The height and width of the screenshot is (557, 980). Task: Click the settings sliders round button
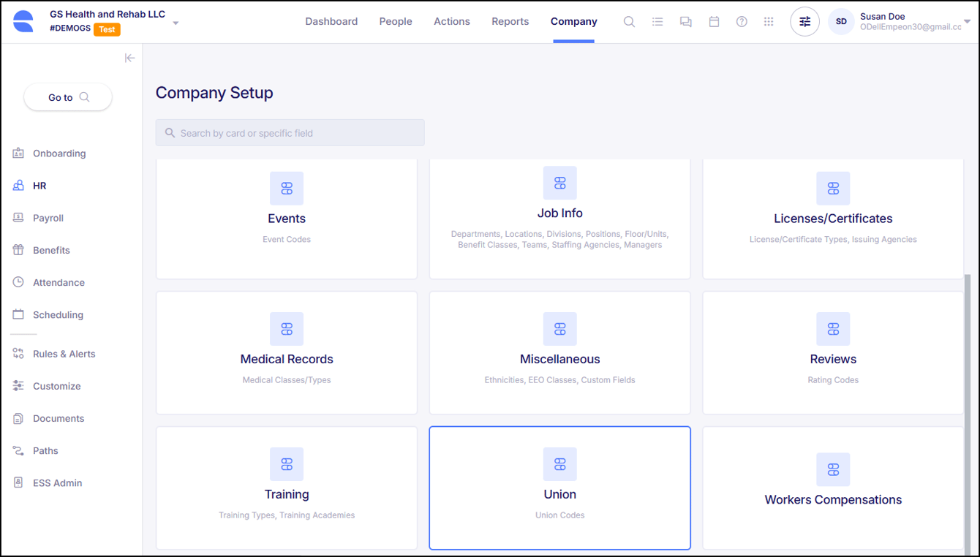(804, 22)
